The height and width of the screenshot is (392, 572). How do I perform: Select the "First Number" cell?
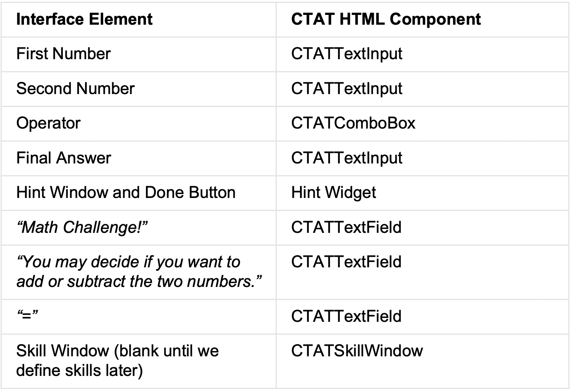point(64,54)
